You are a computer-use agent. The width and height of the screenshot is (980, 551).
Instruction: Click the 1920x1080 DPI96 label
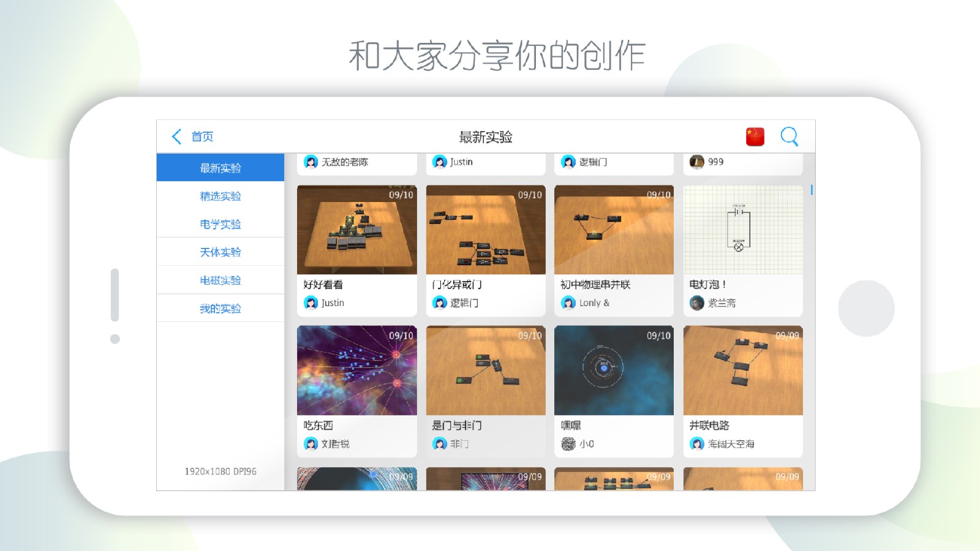tap(220, 471)
